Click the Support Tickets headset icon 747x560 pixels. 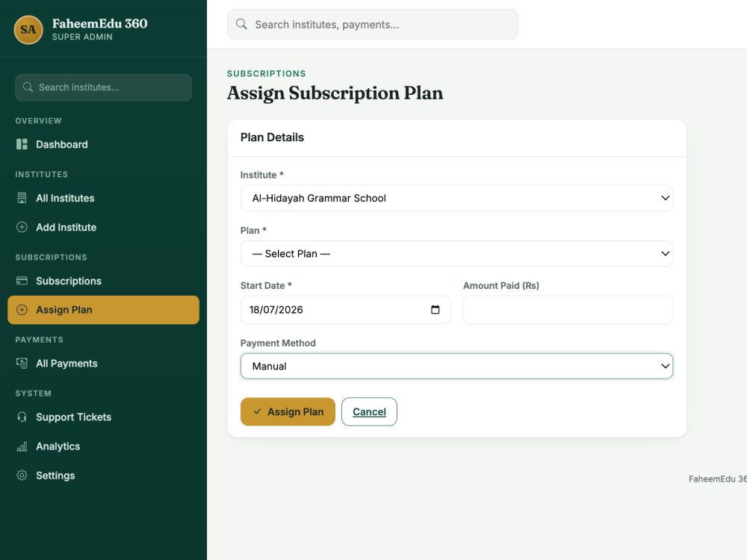click(22, 417)
